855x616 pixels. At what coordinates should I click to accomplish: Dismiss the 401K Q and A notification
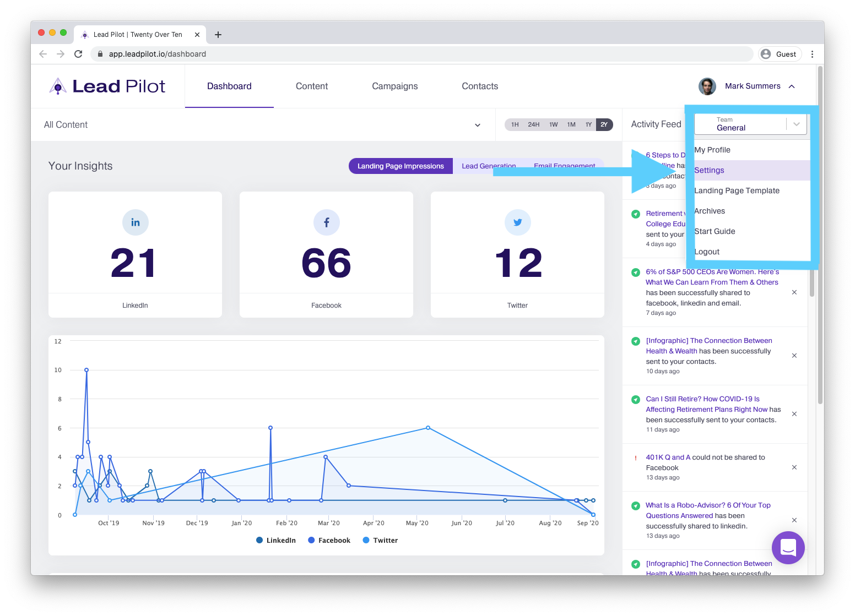pos(794,467)
